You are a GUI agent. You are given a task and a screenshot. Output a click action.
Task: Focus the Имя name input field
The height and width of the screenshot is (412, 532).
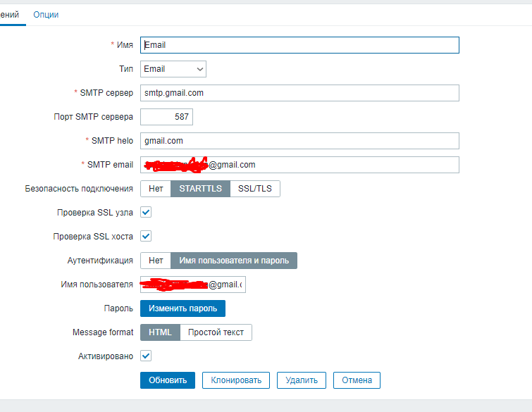click(x=299, y=45)
